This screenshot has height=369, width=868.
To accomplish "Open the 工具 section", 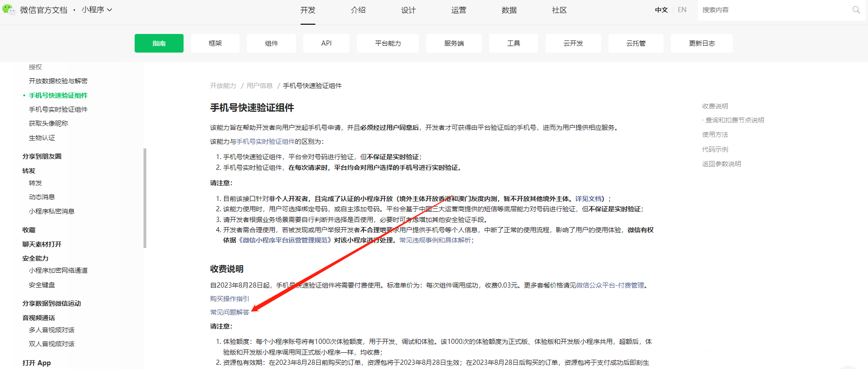I will click(513, 43).
